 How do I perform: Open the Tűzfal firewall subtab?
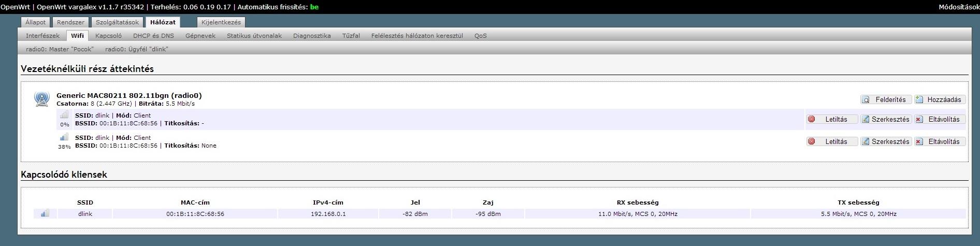click(x=351, y=36)
